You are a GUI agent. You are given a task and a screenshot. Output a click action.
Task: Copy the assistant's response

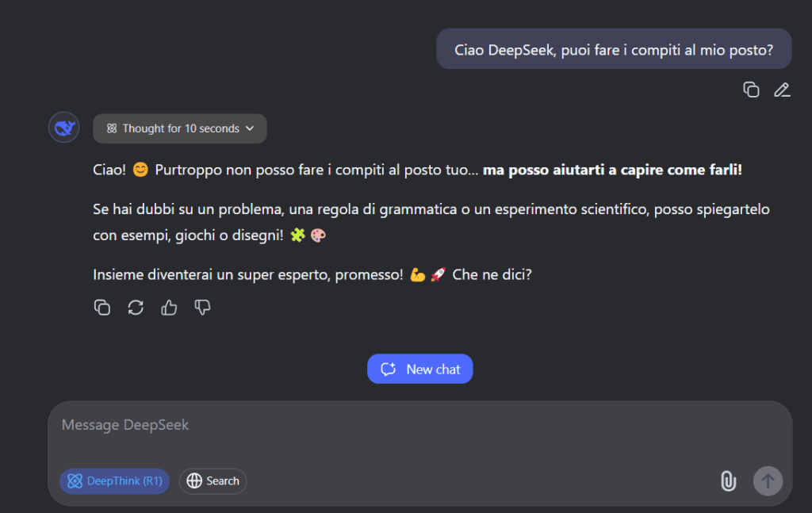pos(102,308)
